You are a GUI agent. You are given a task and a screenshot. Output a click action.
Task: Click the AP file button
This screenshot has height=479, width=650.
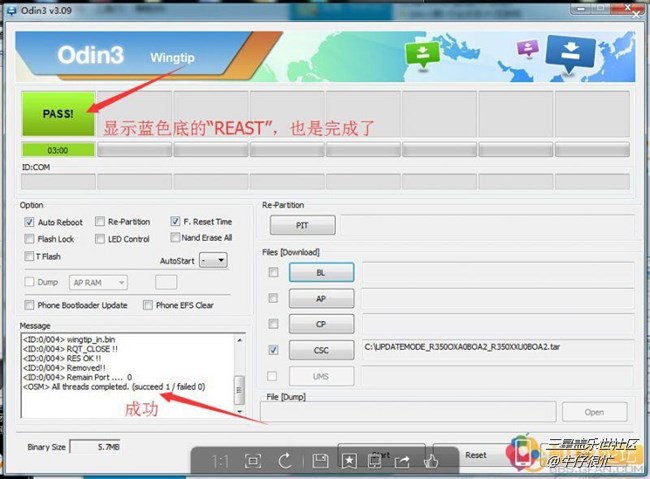pyautogui.click(x=321, y=298)
